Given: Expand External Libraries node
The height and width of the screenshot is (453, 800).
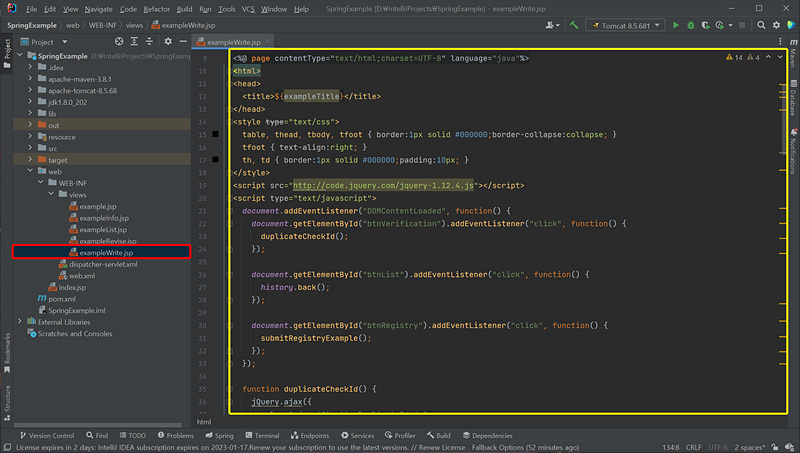Looking at the screenshot, I should click(x=20, y=321).
